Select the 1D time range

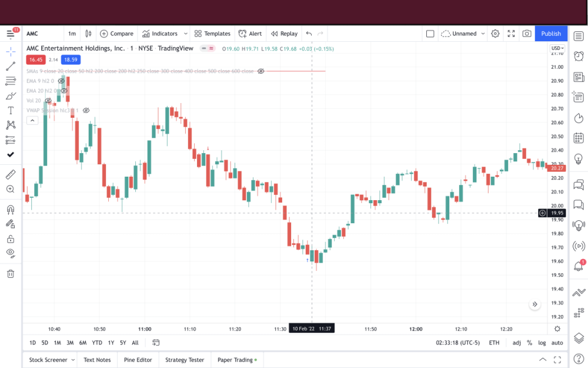click(33, 343)
